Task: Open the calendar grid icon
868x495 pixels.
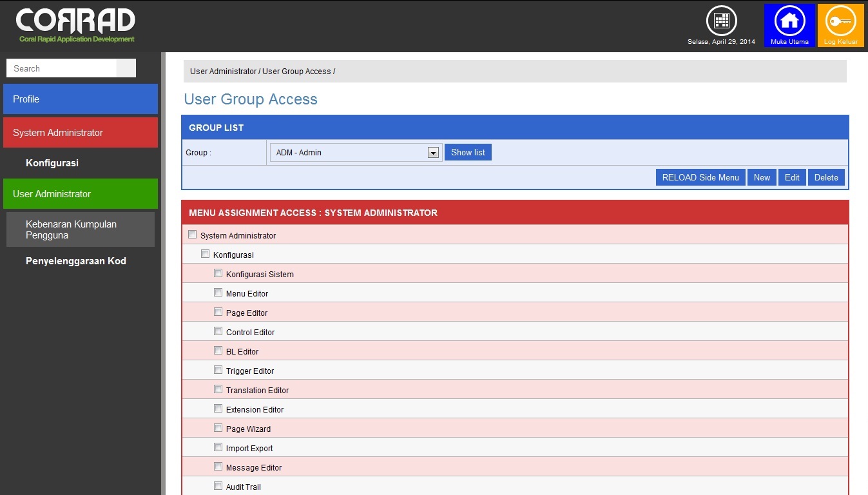Action: [721, 21]
